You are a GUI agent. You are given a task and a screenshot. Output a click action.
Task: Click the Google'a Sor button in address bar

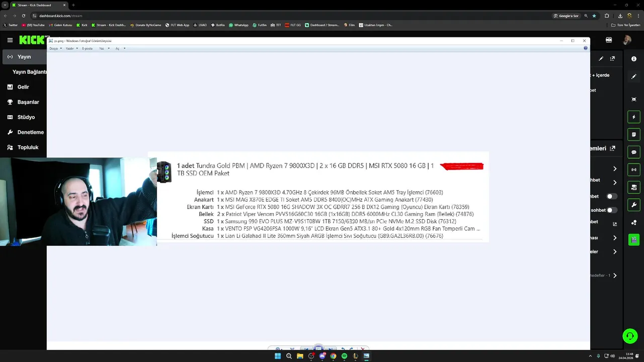(566, 16)
